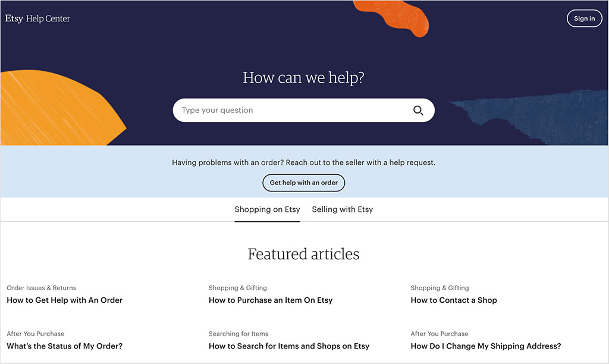This screenshot has height=364, width=609.
Task: Select the Etsy logo
Action: (14, 18)
